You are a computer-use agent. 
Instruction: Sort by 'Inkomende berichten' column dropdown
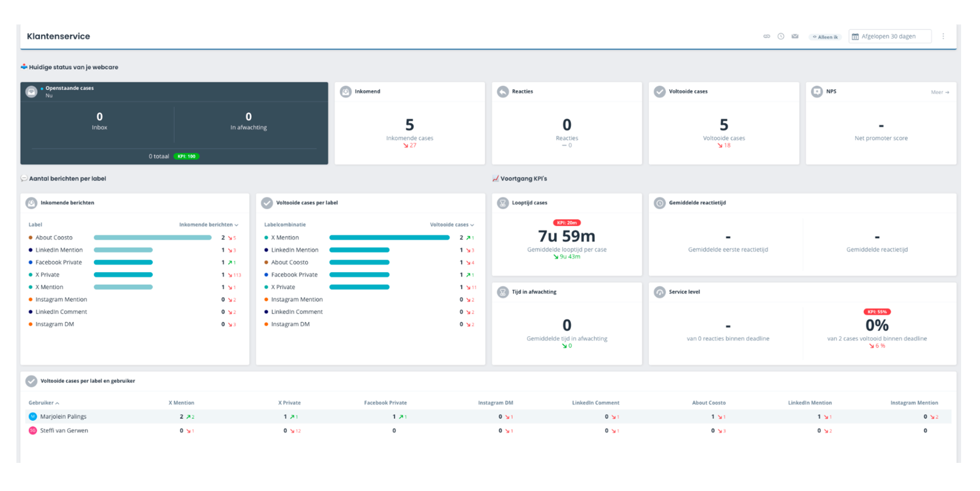pyautogui.click(x=209, y=225)
